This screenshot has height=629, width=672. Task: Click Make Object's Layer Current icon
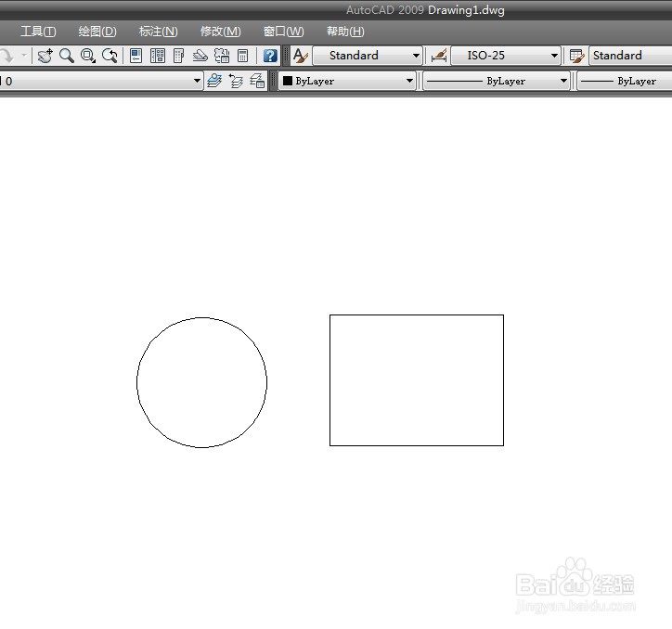pos(214,81)
